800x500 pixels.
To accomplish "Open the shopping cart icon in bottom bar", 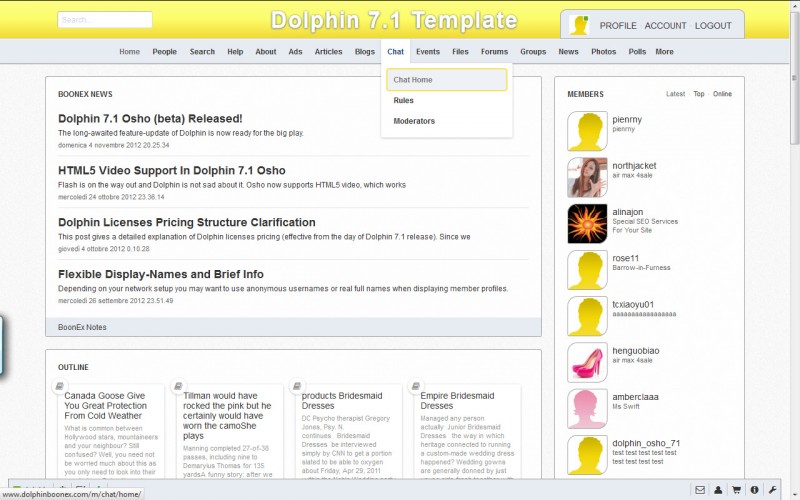I will [736, 490].
